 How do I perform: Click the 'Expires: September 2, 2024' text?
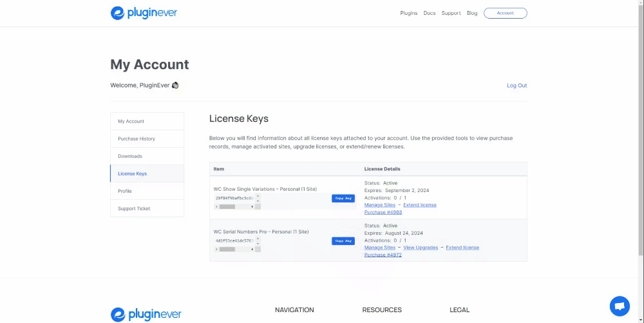pos(397,190)
